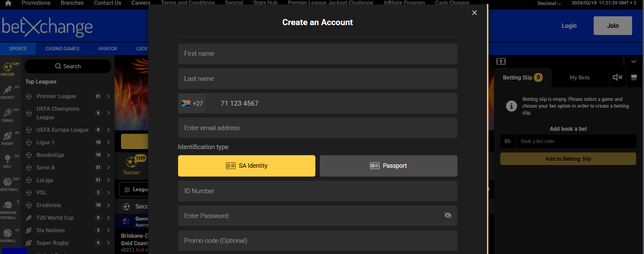Choose SA Identity as identification type
The height and width of the screenshot is (254, 644).
[x=246, y=166]
